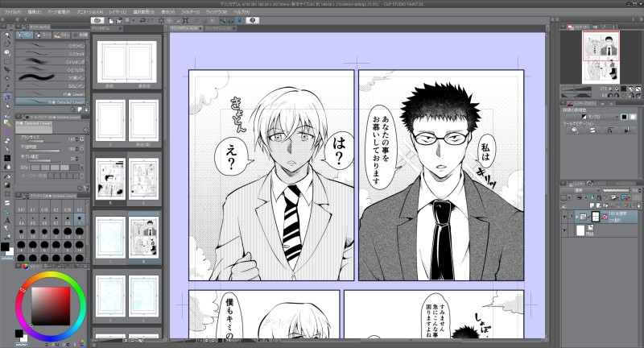Select the ふなこペン sub tool
Viewport: 644px width, 348px height.
click(x=50, y=86)
